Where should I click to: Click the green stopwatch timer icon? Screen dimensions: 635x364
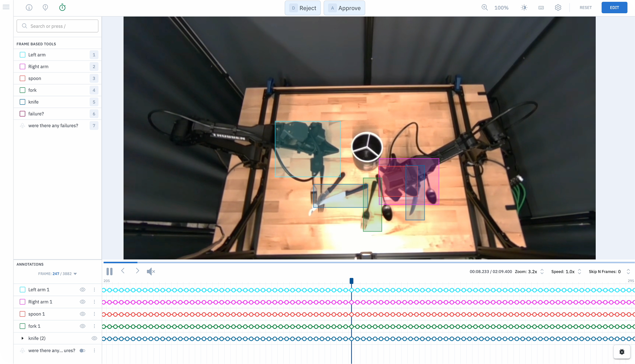click(x=62, y=8)
